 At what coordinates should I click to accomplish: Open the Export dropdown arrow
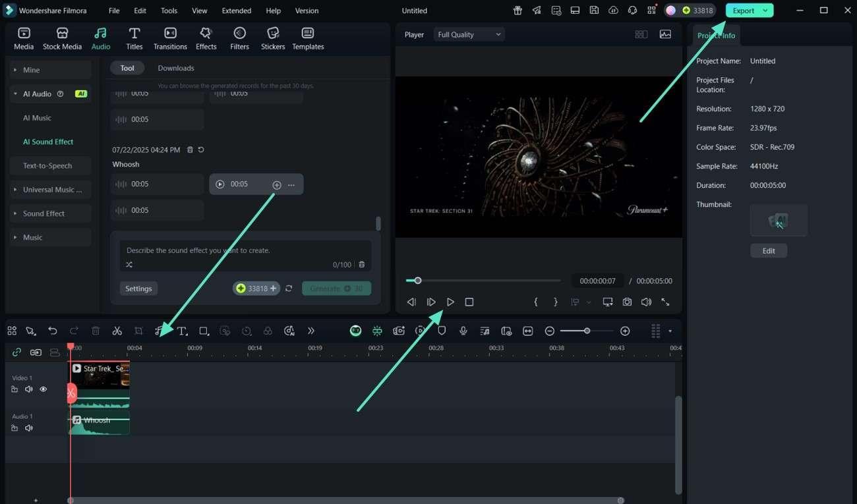(x=765, y=11)
